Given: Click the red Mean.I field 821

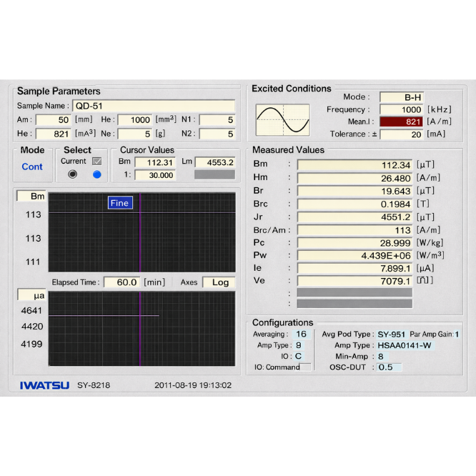Looking at the screenshot, I should [x=402, y=122].
